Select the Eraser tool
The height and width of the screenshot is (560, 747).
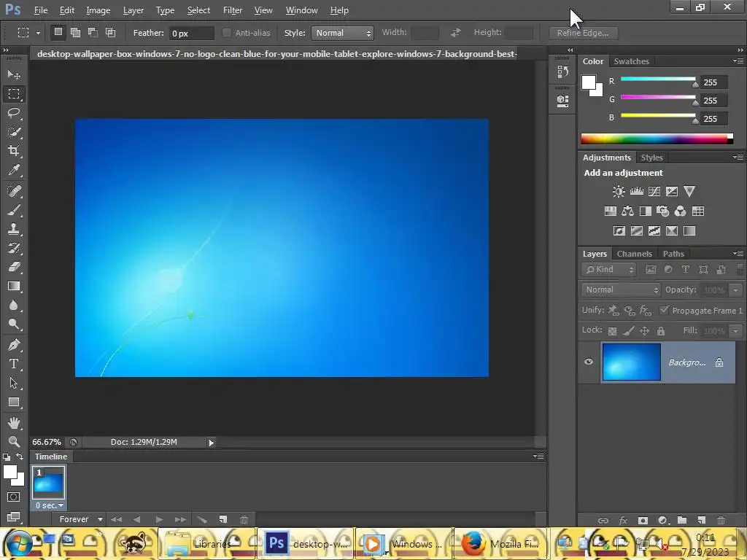[14, 267]
